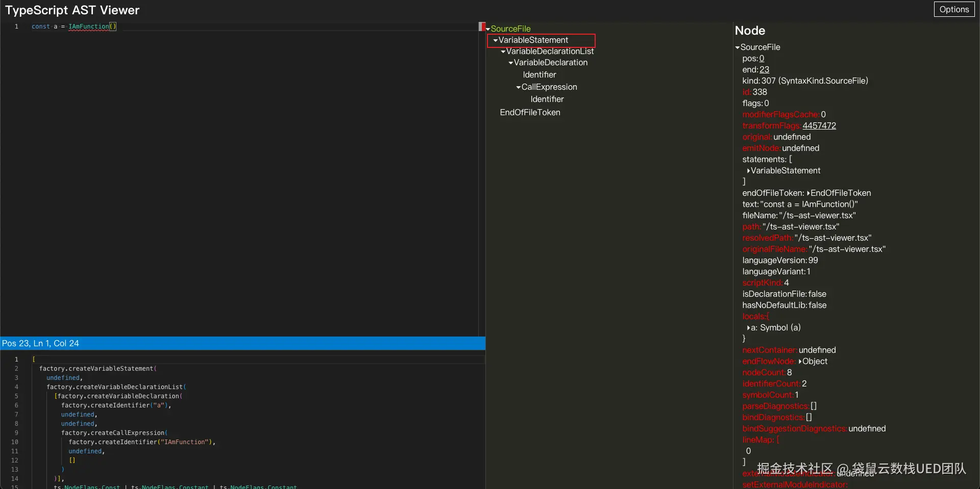Click the 'nodeCount: 8' property
980x489 pixels.
coord(767,373)
